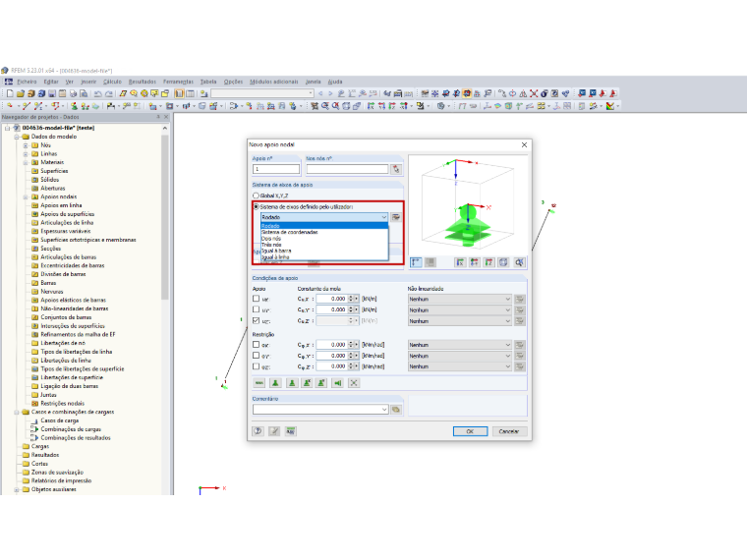Image resolution: width=747 pixels, height=560 pixels.
Task: Open the Resultados menu
Action: pyautogui.click(x=143, y=82)
